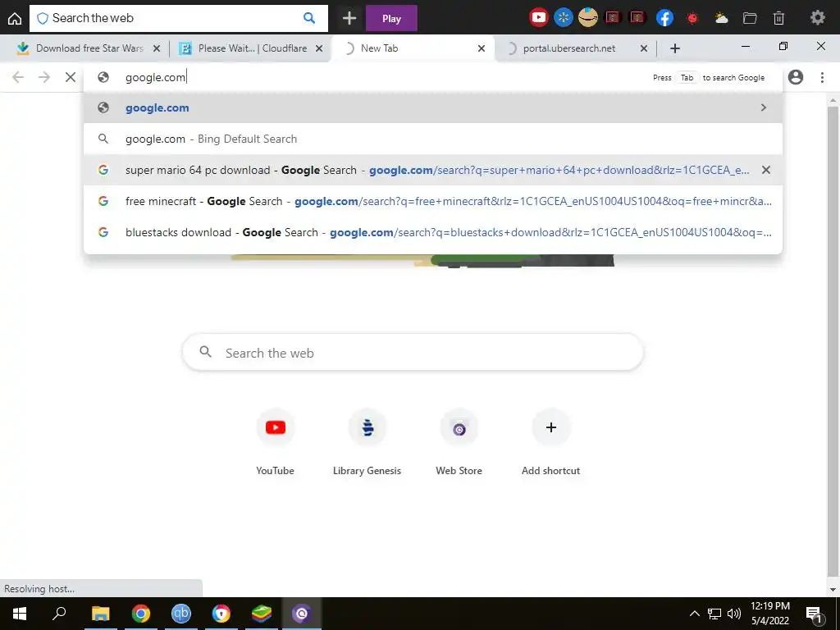Image resolution: width=840 pixels, height=630 pixels.
Task: Click the forward navigation arrow
Action: coord(44,77)
